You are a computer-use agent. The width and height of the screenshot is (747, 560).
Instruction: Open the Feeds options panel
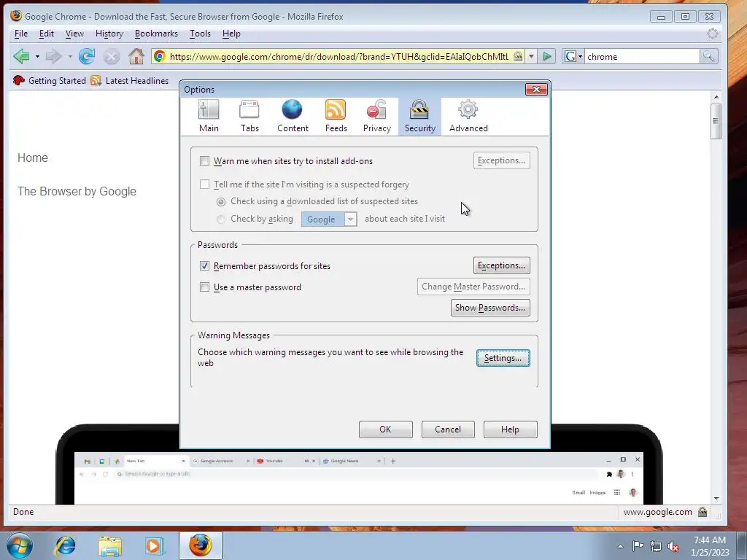(x=336, y=116)
